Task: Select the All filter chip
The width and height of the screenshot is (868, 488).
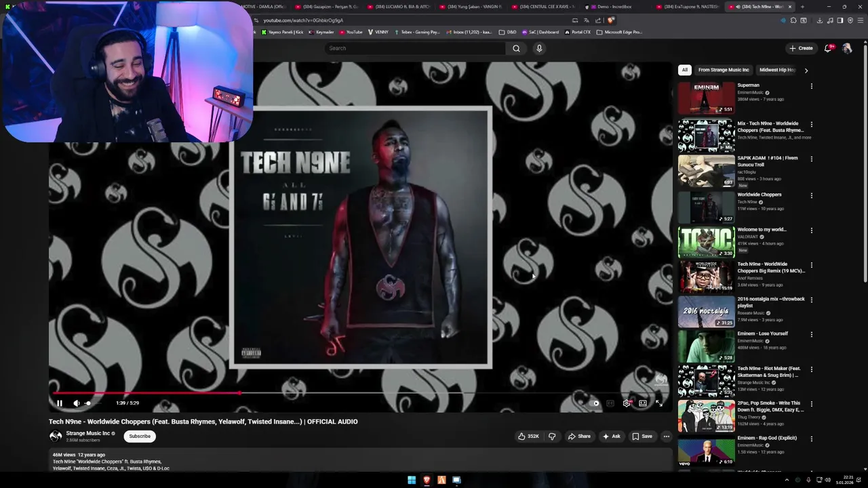Action: click(x=685, y=70)
